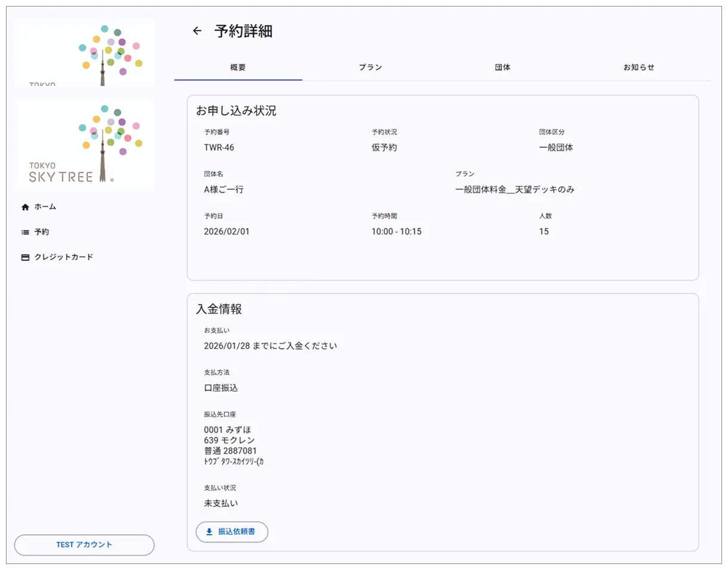728x570 pixels.
Task: Click the plan name 一般団体料金＿天望デッキのみ
Action: point(516,189)
